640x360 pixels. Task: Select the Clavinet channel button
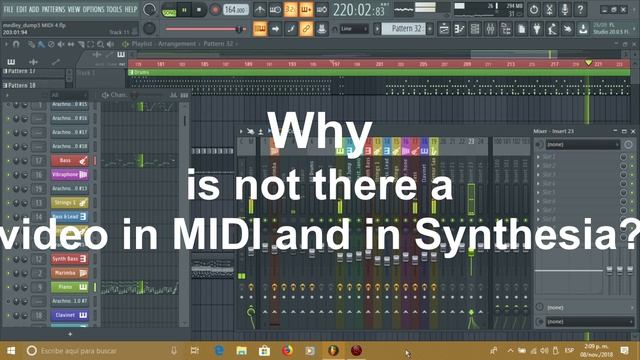click(x=70, y=315)
